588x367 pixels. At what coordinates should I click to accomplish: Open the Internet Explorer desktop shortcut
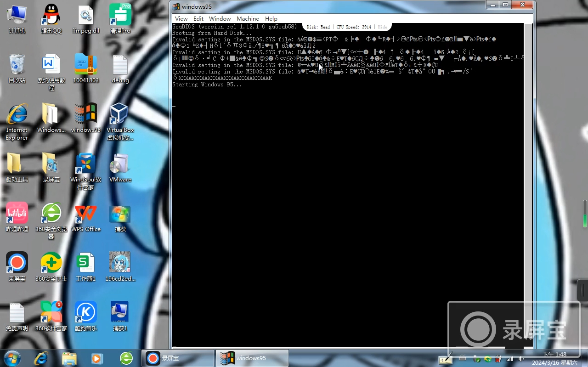pyautogui.click(x=17, y=122)
